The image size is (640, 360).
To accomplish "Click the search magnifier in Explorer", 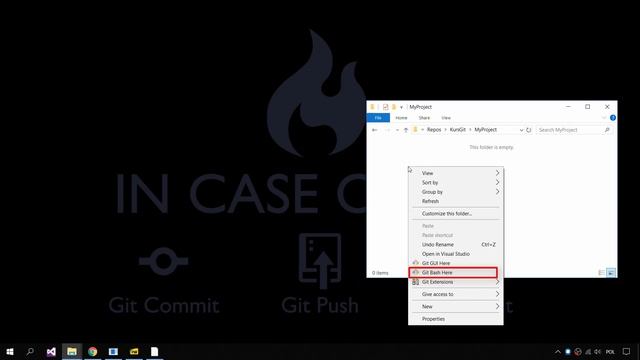I will (607, 130).
